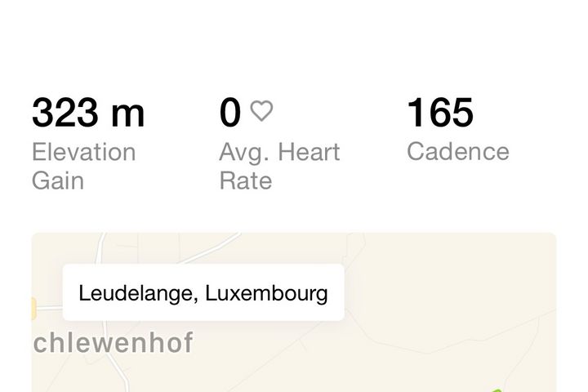Click the word Luxembourg in location label
588x392 pixels.
[266, 293]
